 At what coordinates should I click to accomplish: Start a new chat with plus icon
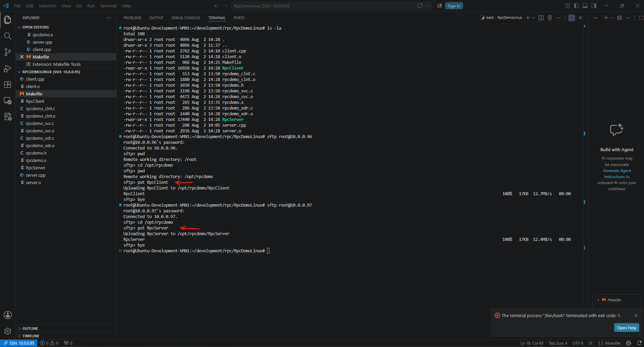[x=606, y=18]
